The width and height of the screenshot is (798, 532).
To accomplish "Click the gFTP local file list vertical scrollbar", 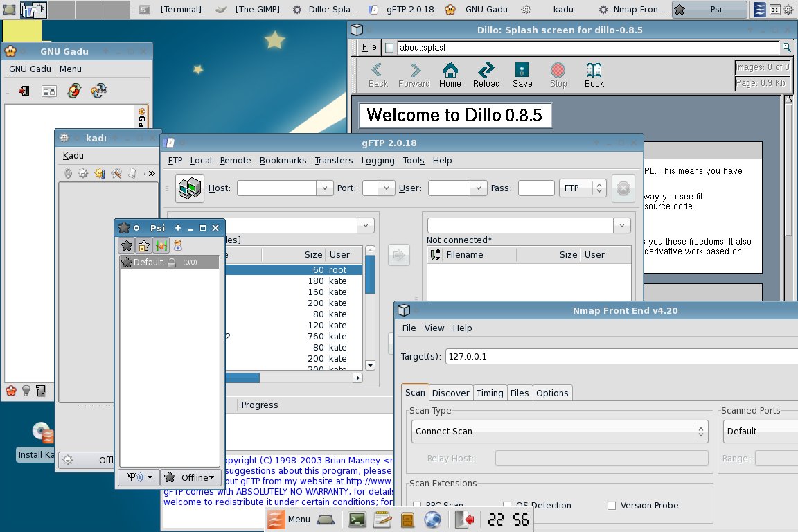I will (x=370, y=308).
